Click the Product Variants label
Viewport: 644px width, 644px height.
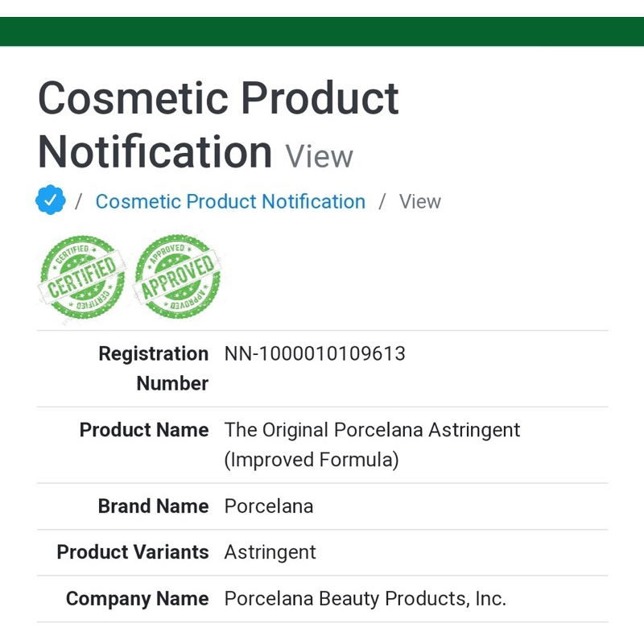click(133, 552)
